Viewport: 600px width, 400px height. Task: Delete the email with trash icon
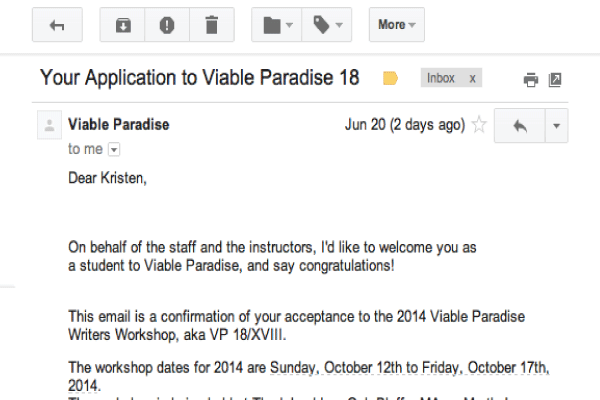point(212,25)
